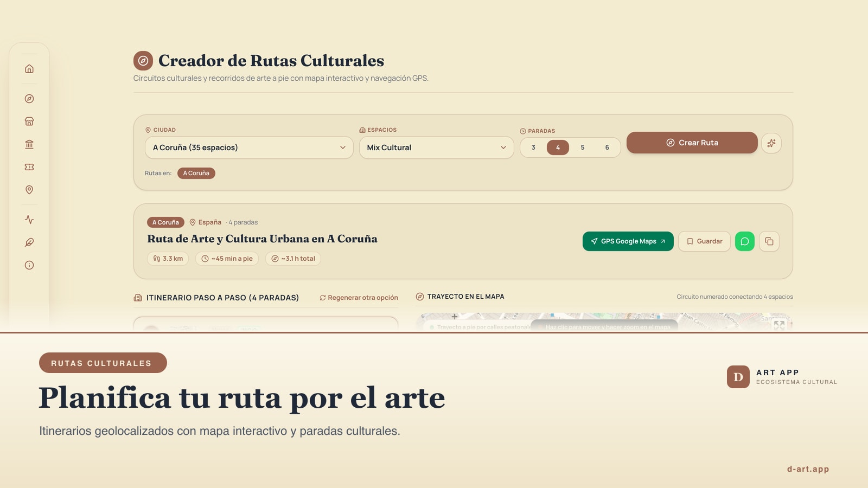Open the store icon in sidebar
Viewport: 868px width, 488px height.
(29, 121)
